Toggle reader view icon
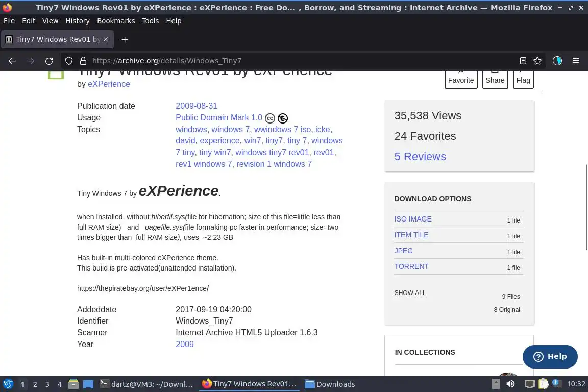588x392 pixels. (x=523, y=61)
